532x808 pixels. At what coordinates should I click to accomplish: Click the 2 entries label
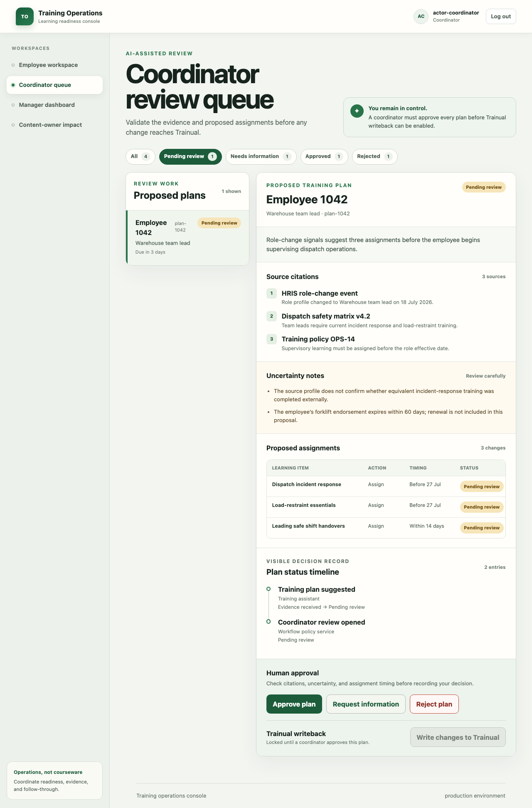pyautogui.click(x=495, y=567)
